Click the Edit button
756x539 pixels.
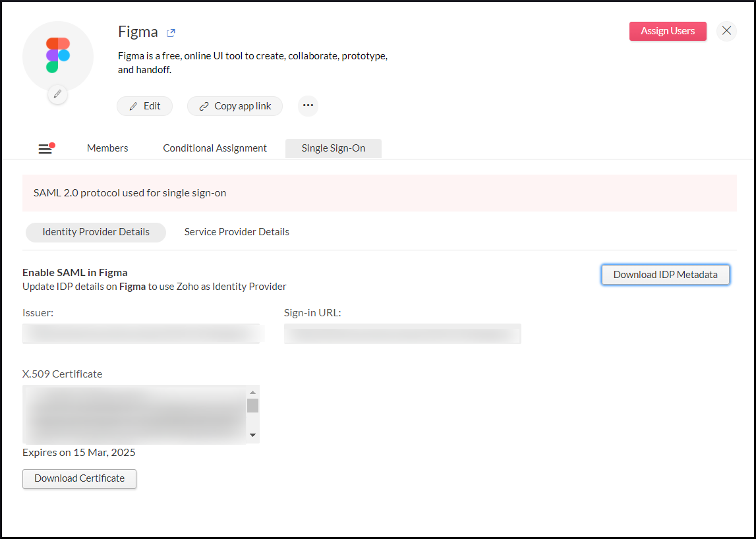(144, 106)
